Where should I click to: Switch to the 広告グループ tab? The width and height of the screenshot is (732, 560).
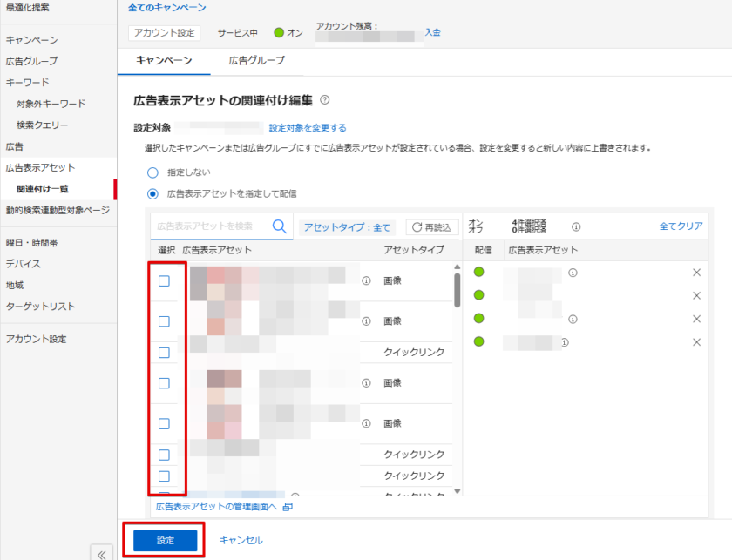click(256, 61)
